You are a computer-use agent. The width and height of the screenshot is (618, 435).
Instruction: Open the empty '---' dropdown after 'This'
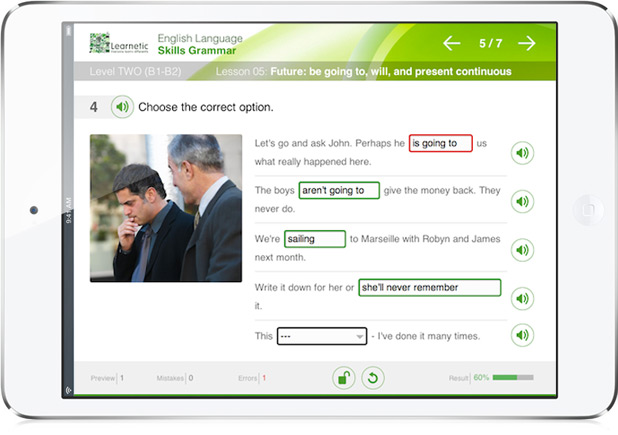pyautogui.click(x=322, y=336)
